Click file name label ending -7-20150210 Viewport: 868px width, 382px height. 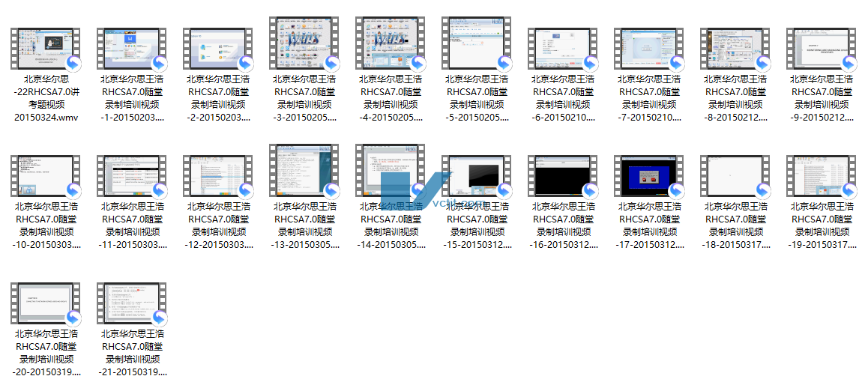649,98
